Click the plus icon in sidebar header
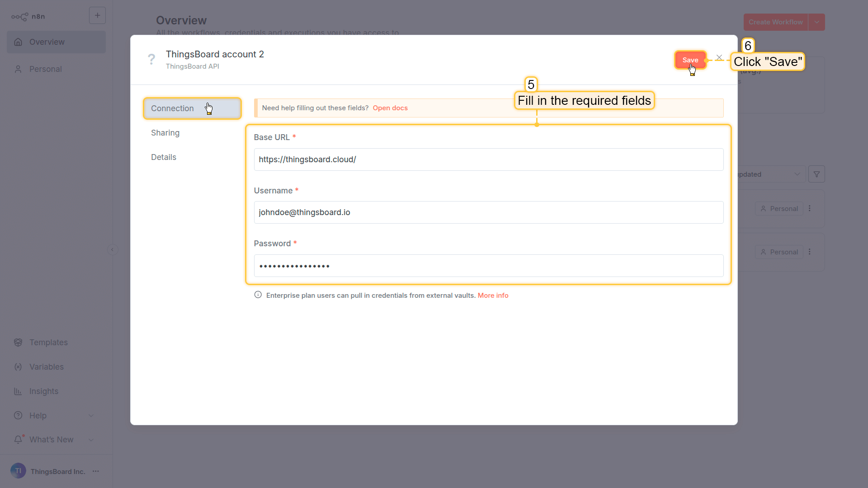Screen dimensions: 868x488 coord(97,15)
